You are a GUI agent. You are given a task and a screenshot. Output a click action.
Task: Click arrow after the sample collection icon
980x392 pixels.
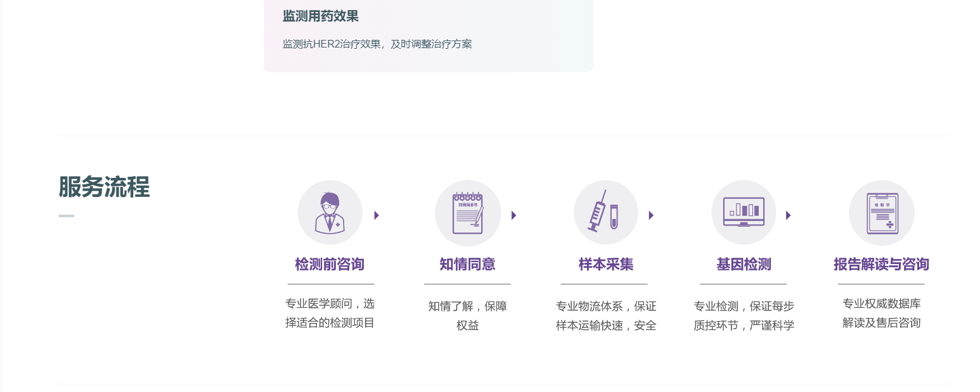[651, 215]
